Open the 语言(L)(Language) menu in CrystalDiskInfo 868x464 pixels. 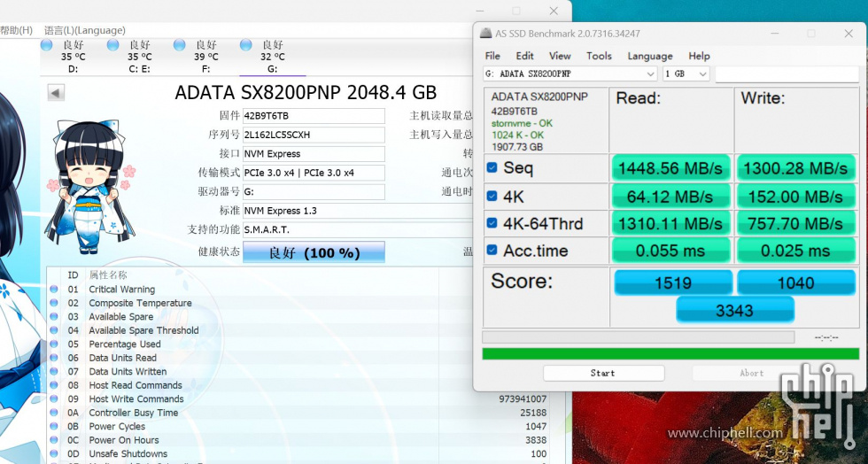pos(85,30)
